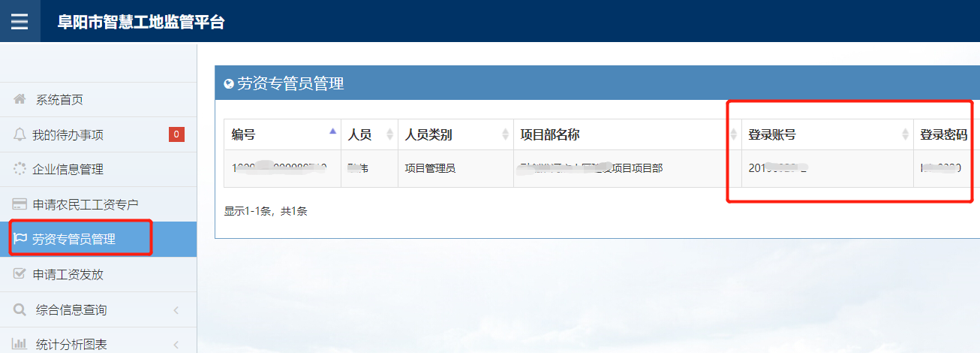
Task: Click the magnifier icon beside 综合信息查询
Action: coord(20,309)
